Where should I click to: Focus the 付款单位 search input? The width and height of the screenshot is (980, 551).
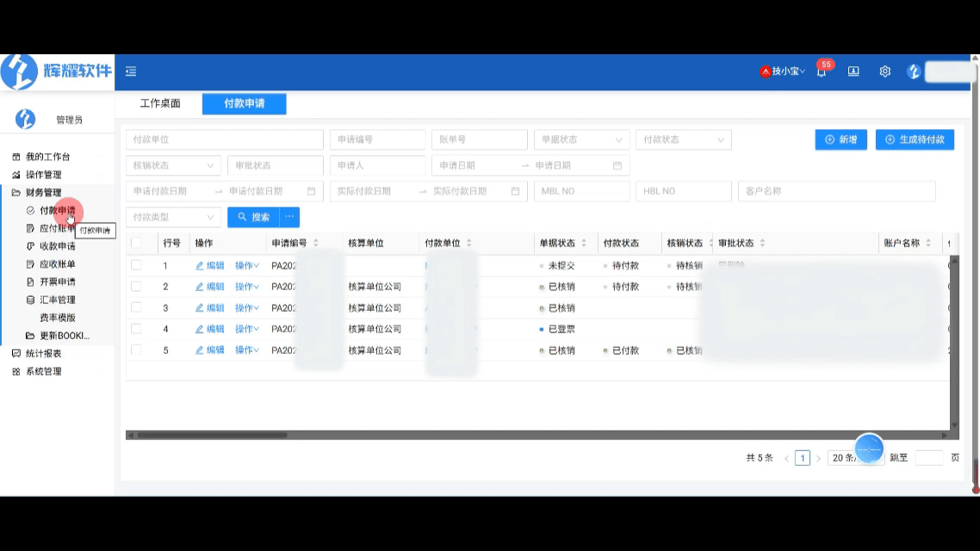click(x=225, y=139)
